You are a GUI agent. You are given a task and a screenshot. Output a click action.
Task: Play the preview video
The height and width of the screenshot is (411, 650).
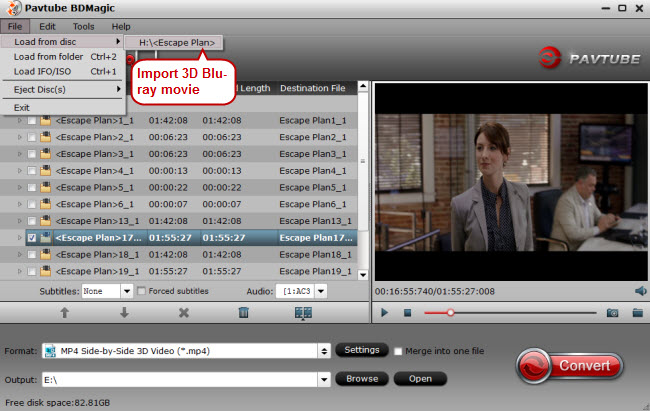point(384,313)
